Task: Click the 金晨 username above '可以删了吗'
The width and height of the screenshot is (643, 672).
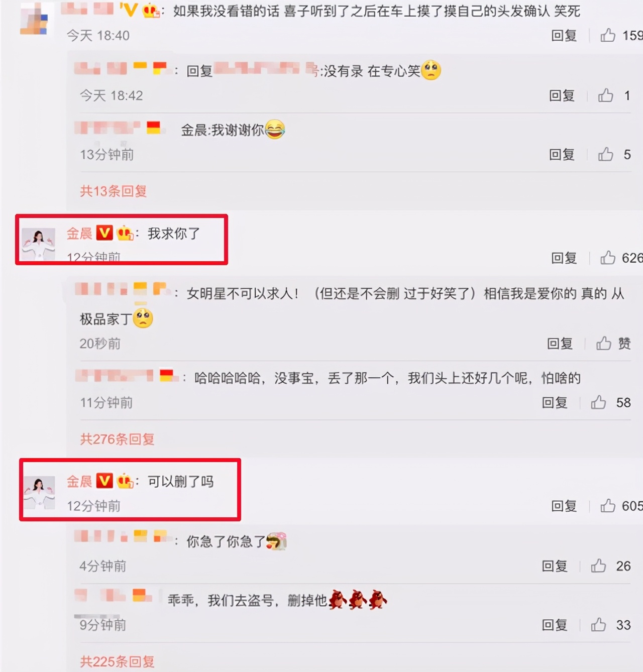Action: tap(79, 481)
